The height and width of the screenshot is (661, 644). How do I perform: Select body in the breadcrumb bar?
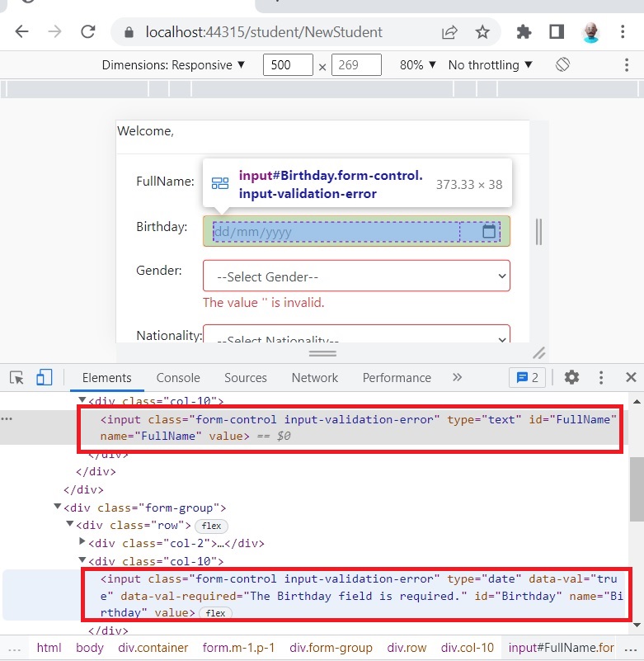(x=90, y=648)
